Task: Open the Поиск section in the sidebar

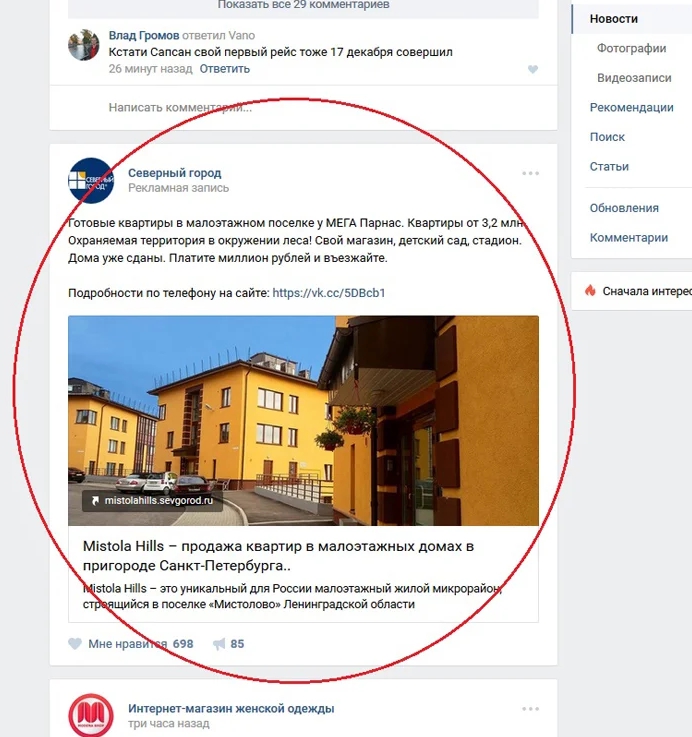Action: pyautogui.click(x=607, y=137)
